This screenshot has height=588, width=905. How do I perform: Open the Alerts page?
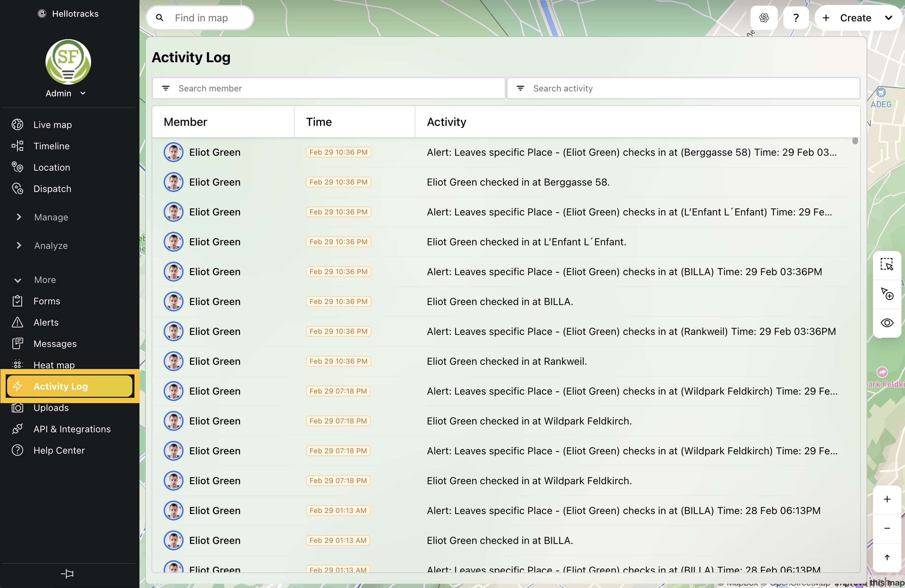point(46,322)
